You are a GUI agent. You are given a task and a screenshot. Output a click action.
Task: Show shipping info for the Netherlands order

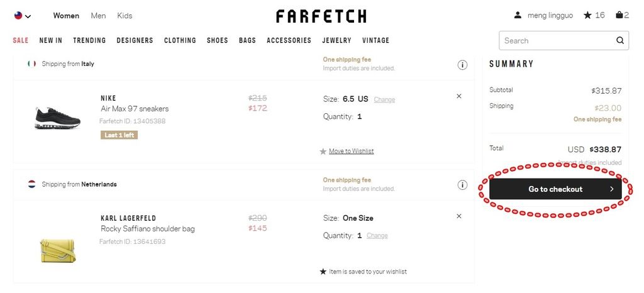pyautogui.click(x=462, y=185)
